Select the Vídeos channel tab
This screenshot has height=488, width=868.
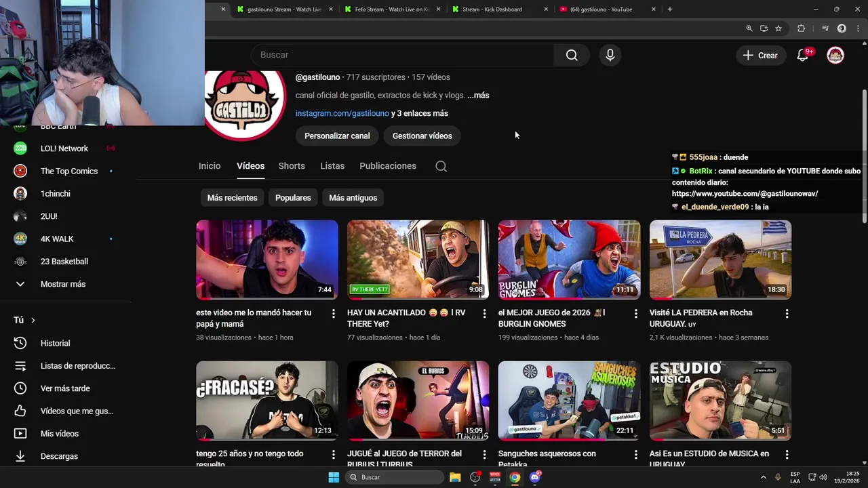(x=250, y=166)
